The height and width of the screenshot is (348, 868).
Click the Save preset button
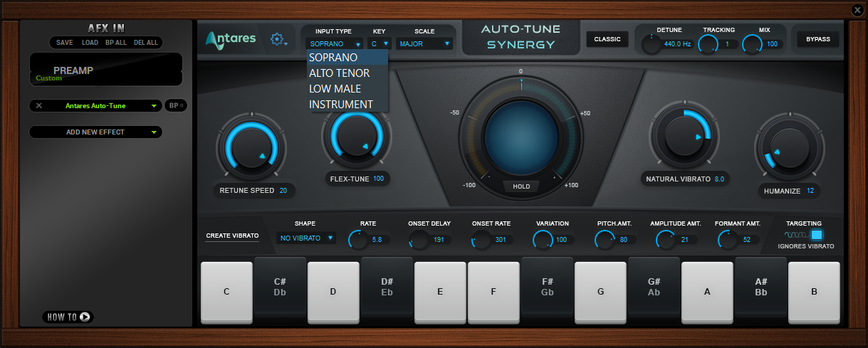click(65, 43)
